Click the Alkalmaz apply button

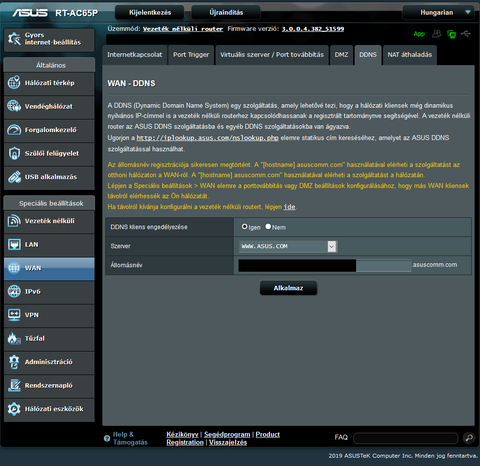point(288,288)
